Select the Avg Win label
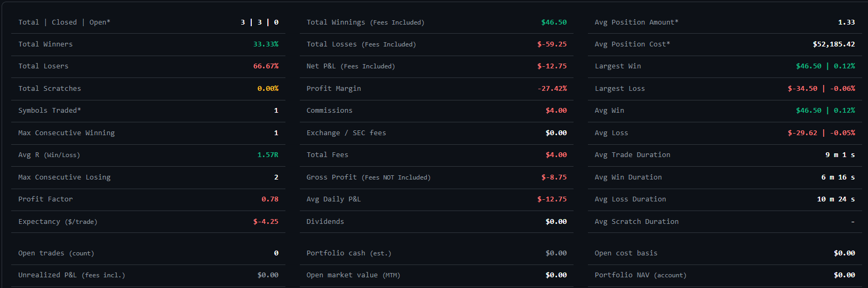 (609, 111)
